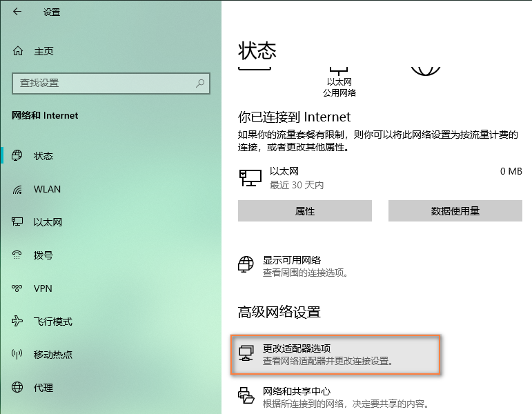Viewport: 532px width, 414px height.
Task: Click the 最近 30 天内 text
Action: click(297, 185)
